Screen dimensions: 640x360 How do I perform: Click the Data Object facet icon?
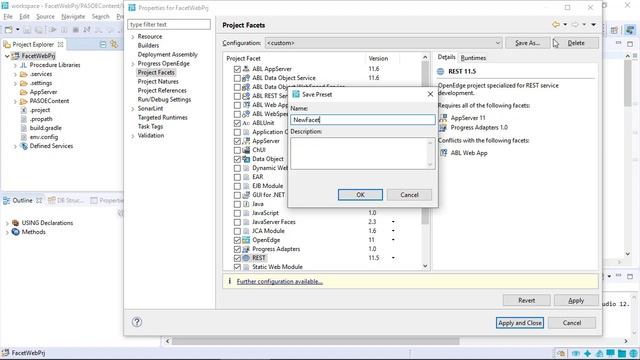point(246,159)
